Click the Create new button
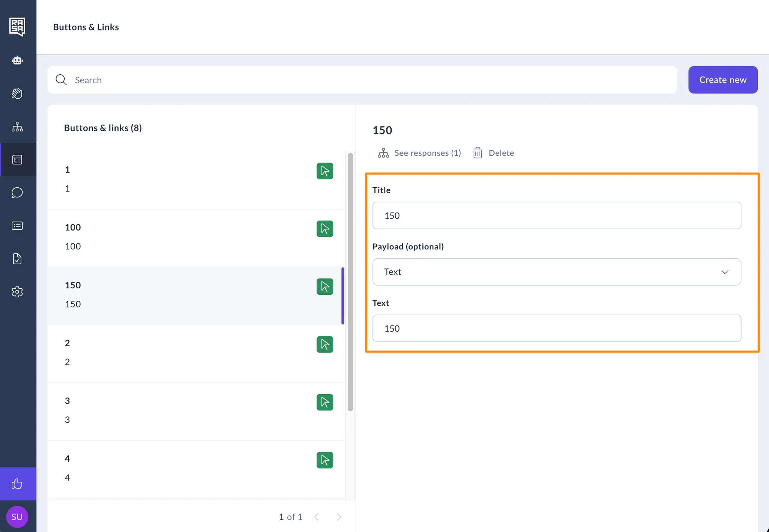This screenshot has width=769, height=532. coord(722,80)
